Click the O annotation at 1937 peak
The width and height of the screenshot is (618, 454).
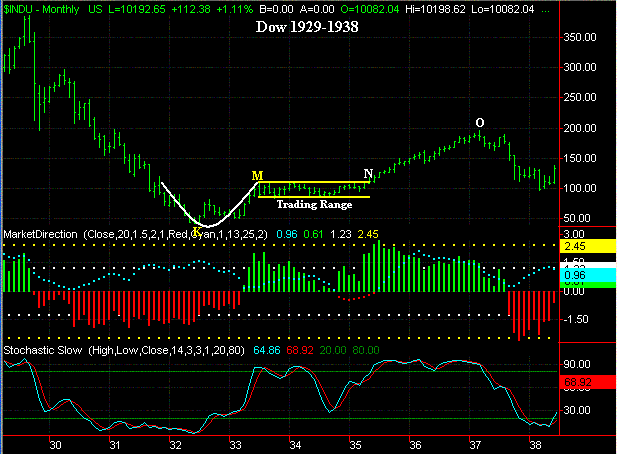click(x=480, y=123)
